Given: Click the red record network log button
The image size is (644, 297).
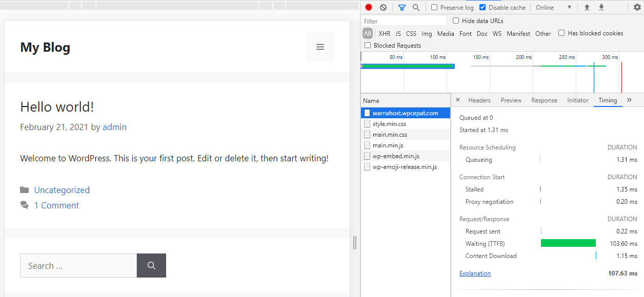Looking at the screenshot, I should click(x=369, y=8).
